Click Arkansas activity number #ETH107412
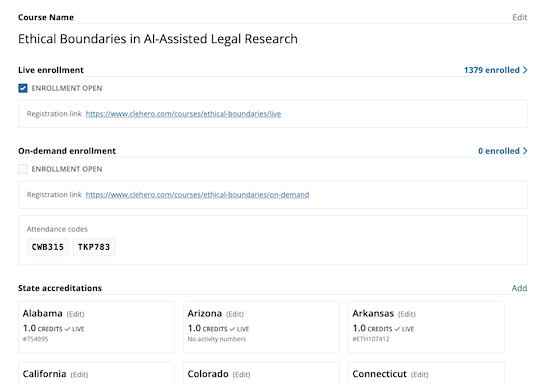 tap(371, 339)
